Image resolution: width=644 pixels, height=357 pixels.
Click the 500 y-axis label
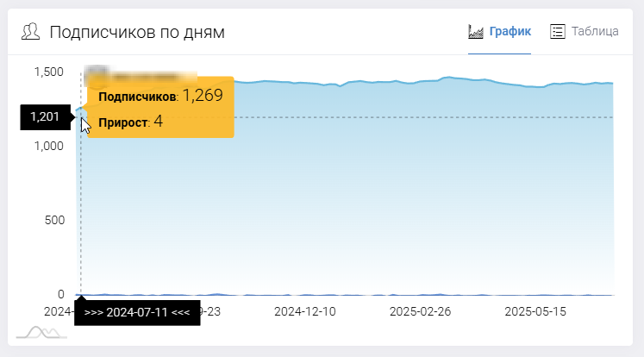(x=53, y=220)
